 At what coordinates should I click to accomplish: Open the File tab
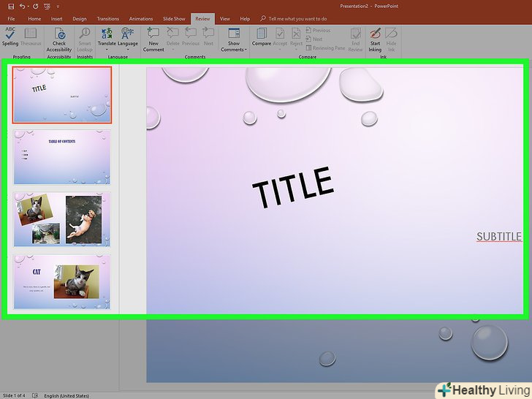pos(11,19)
